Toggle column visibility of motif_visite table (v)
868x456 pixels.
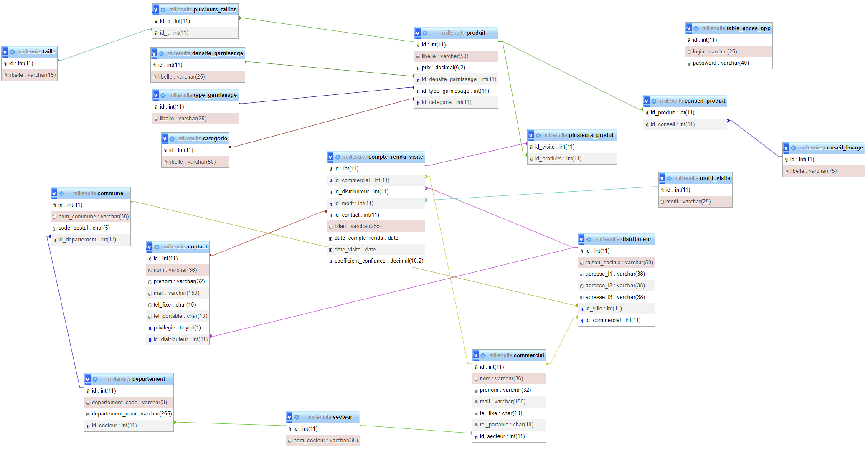(x=662, y=178)
